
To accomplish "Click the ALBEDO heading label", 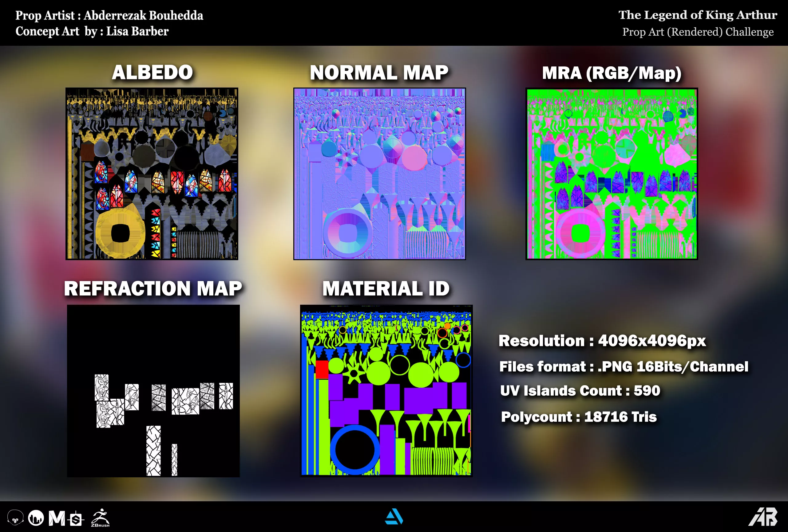I will pyautogui.click(x=152, y=72).
